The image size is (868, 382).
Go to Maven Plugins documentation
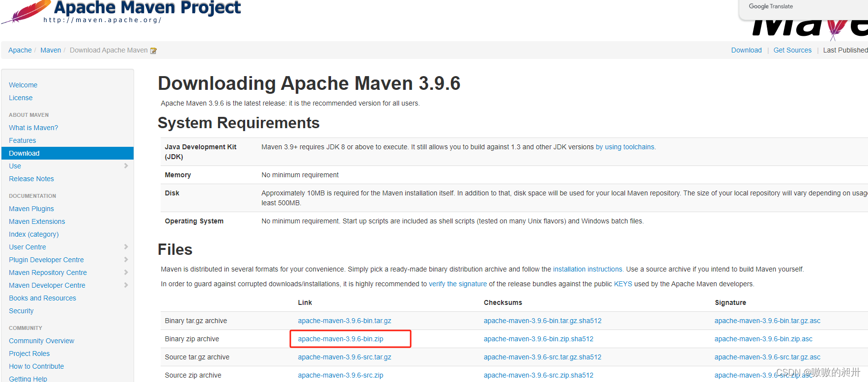click(x=31, y=209)
